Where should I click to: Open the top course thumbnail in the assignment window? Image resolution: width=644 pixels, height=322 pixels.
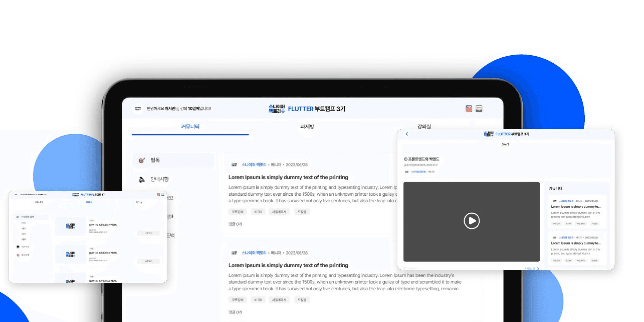pyautogui.click(x=70, y=226)
